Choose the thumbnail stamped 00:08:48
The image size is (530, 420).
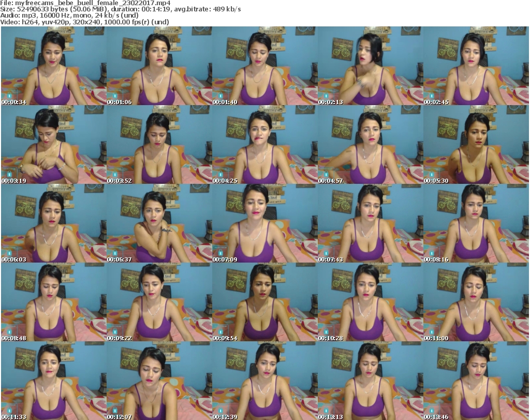click(54, 302)
